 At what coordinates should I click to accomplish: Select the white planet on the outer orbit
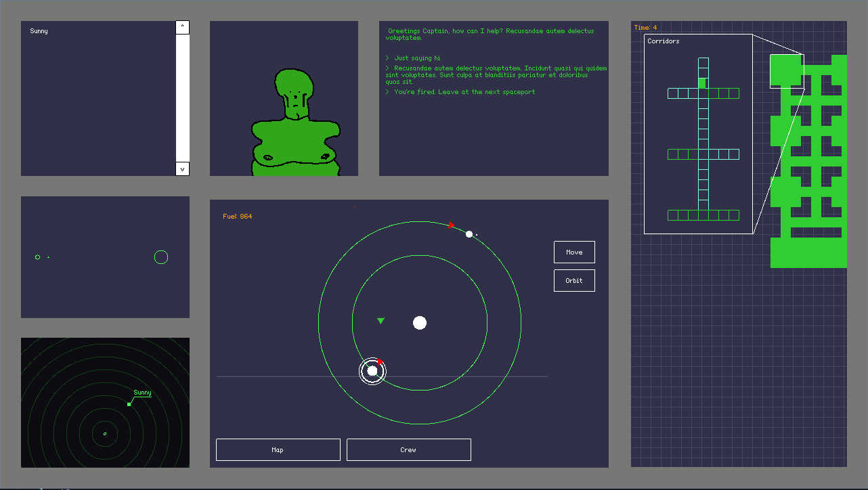coord(469,234)
